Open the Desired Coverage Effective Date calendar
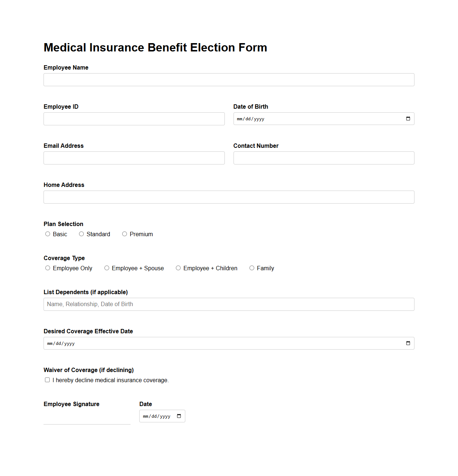The height and width of the screenshot is (476, 458). click(x=408, y=343)
